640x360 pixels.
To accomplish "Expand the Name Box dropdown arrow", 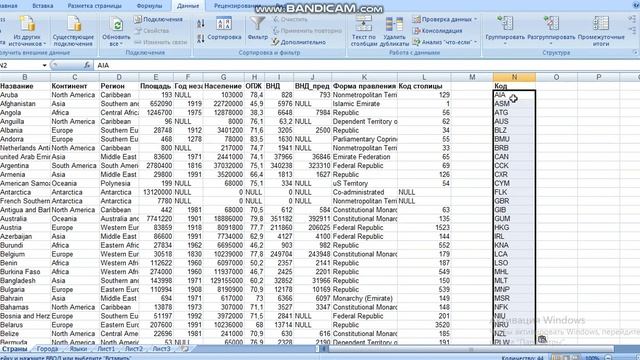I will 44,65.
